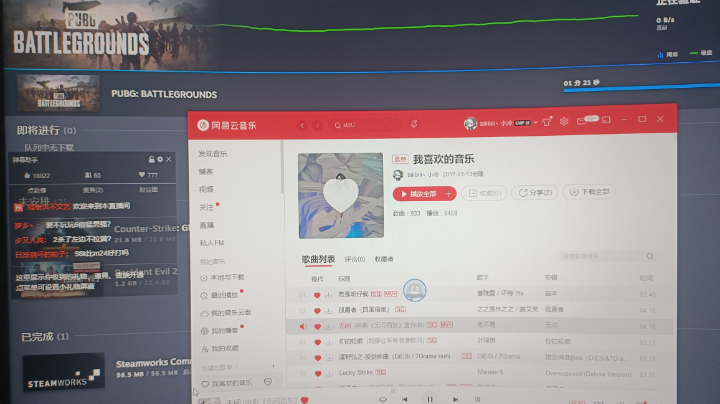The height and width of the screenshot is (404, 720).
Task: Toggle like heart in bottom player bar
Action: [x=304, y=400]
